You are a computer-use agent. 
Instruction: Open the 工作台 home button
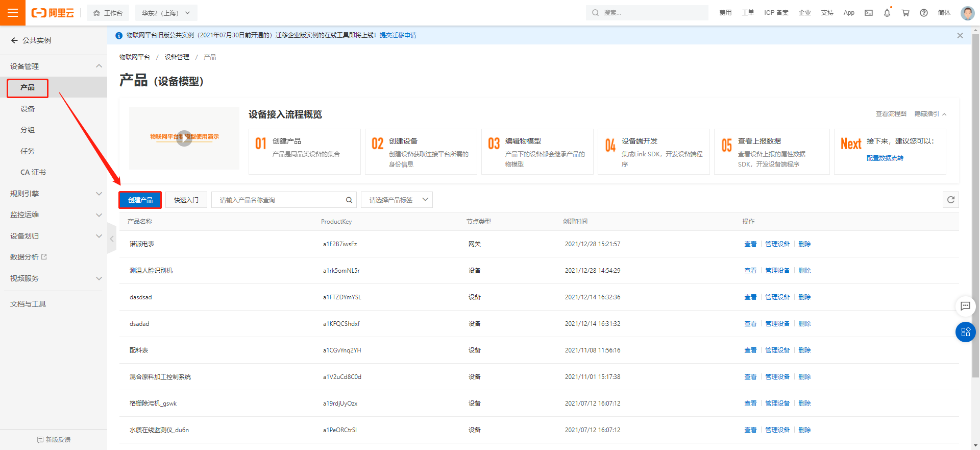coord(108,13)
